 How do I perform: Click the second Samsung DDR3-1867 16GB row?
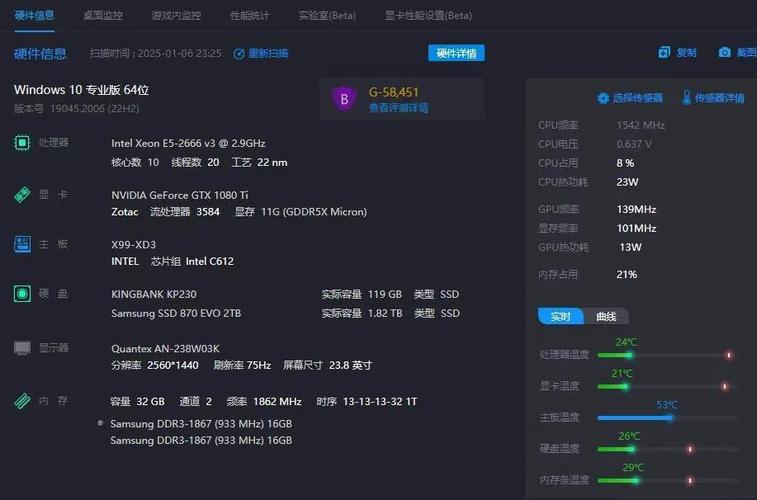pos(201,440)
